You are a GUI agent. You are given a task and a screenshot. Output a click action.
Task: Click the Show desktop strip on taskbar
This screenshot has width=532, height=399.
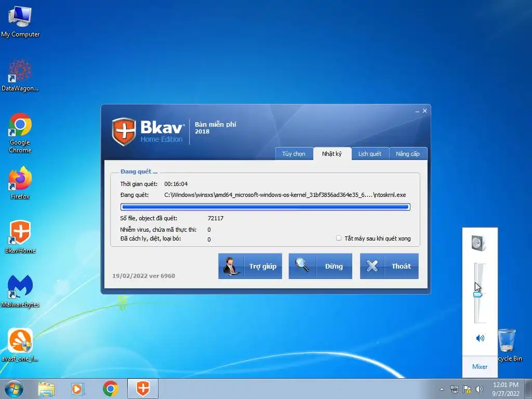[529, 389]
